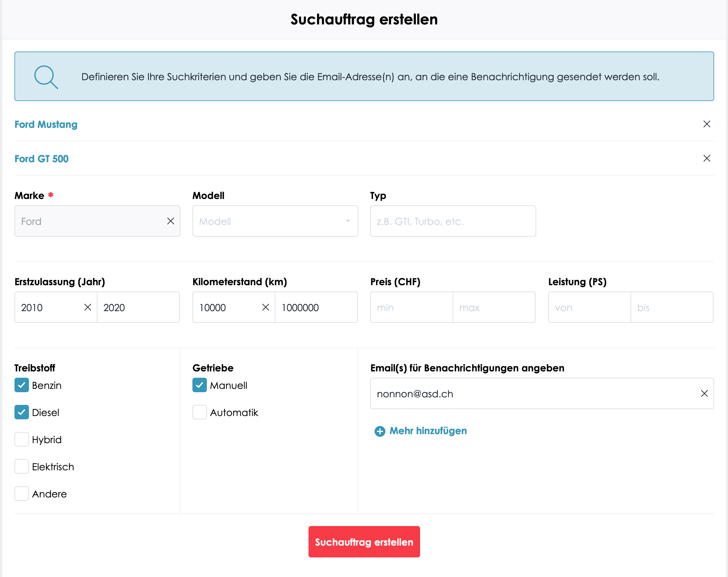Uncheck the Manuell gearbox checkbox
This screenshot has width=728, height=577.
click(200, 385)
